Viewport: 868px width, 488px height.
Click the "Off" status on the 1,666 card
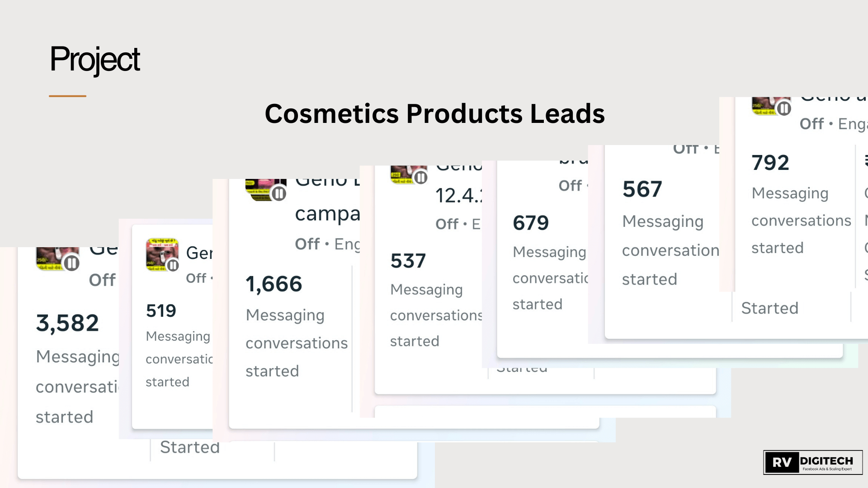307,244
